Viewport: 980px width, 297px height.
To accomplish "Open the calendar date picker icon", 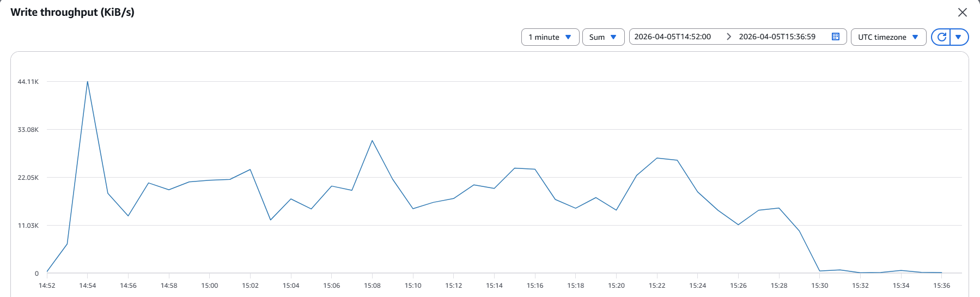I will click(836, 37).
